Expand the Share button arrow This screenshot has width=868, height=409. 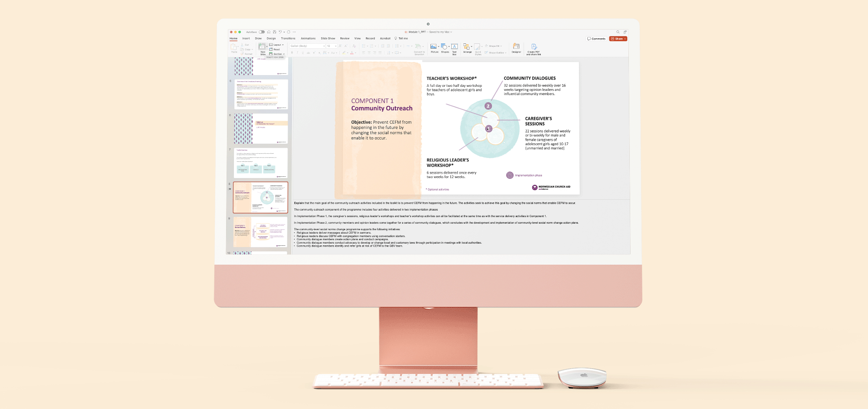[625, 39]
